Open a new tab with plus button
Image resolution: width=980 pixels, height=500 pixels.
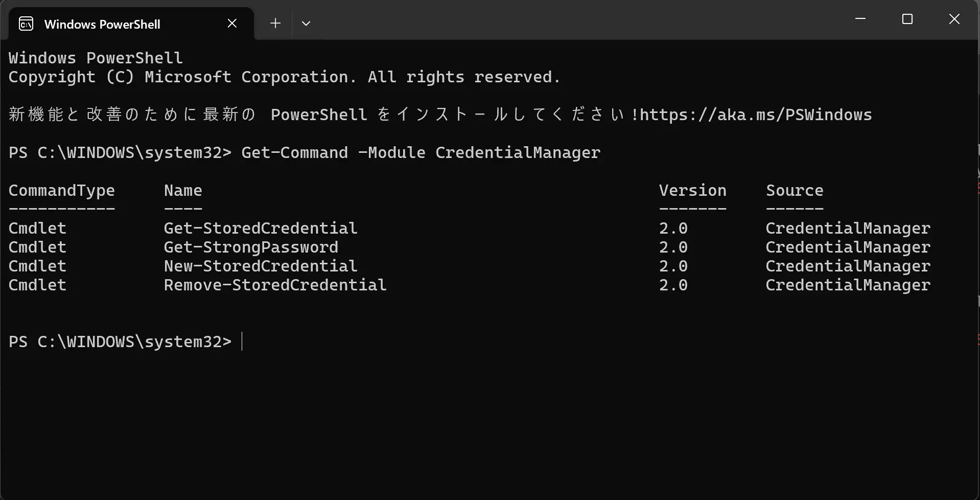coord(275,24)
